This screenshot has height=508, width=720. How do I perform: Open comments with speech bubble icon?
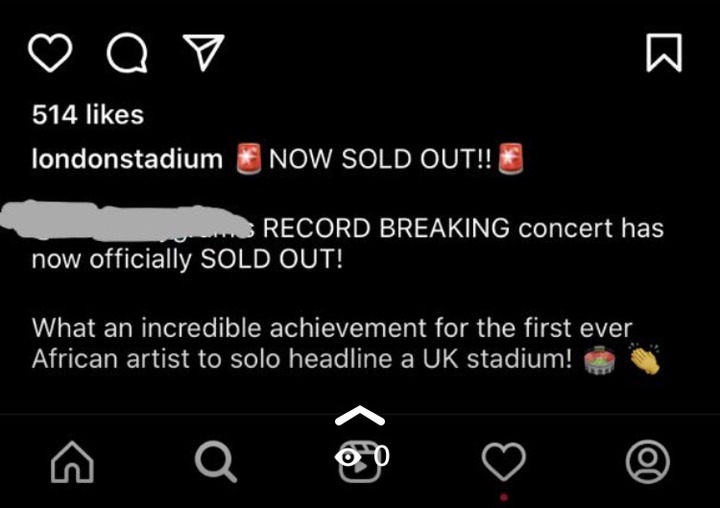click(x=127, y=53)
